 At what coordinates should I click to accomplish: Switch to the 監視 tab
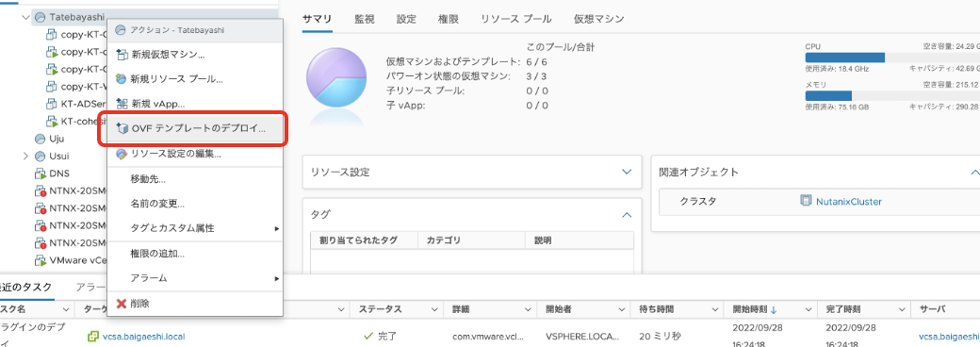(x=365, y=19)
